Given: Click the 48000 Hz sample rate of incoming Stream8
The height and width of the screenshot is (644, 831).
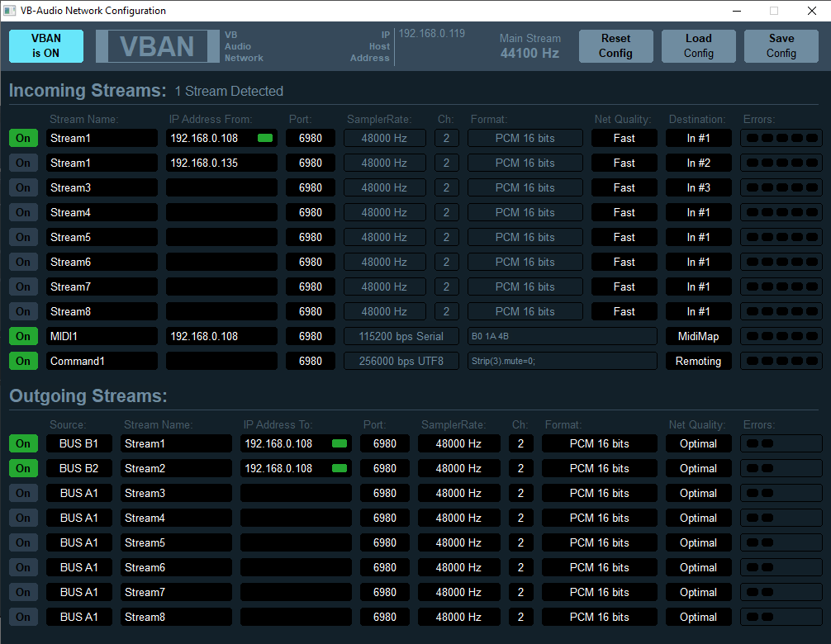Looking at the screenshot, I should point(385,311).
